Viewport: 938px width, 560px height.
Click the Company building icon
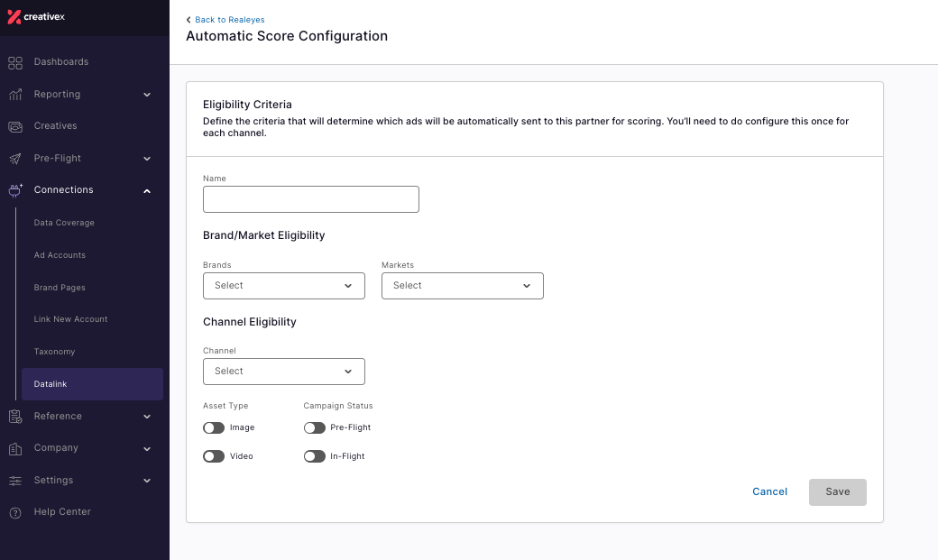click(x=15, y=449)
